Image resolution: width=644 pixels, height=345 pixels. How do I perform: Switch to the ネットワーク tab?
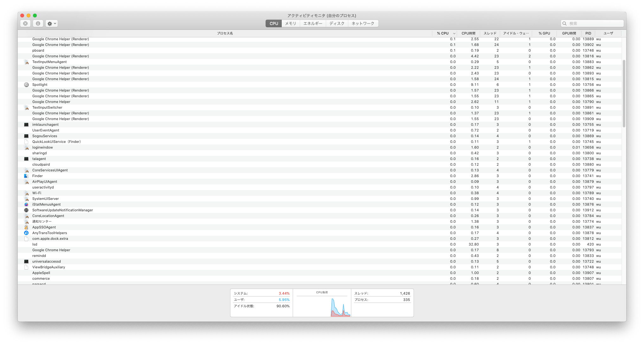click(x=363, y=23)
